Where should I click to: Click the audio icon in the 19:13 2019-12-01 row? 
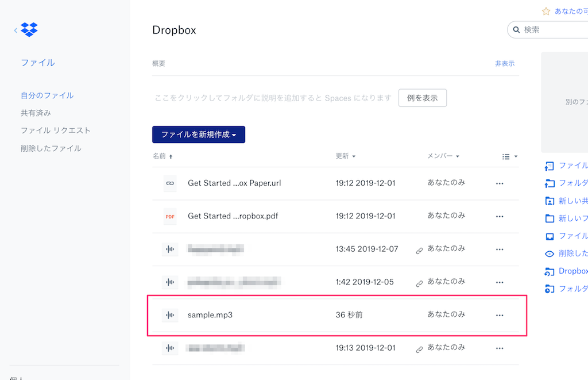pos(170,348)
